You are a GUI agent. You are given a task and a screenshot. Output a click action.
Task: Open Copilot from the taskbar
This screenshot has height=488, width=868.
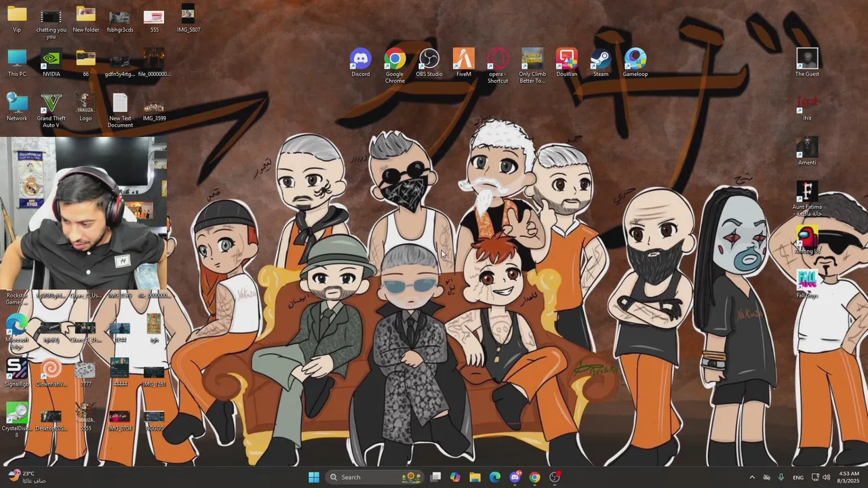pyautogui.click(x=455, y=477)
